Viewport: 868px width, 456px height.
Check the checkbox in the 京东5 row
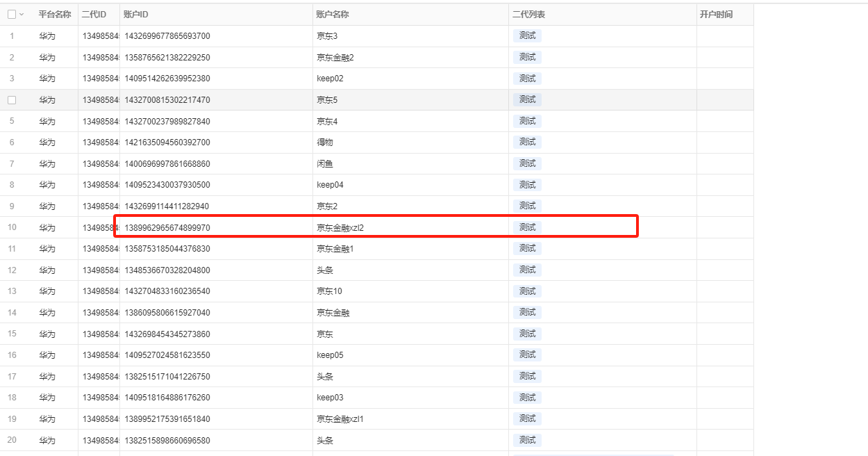click(12, 100)
